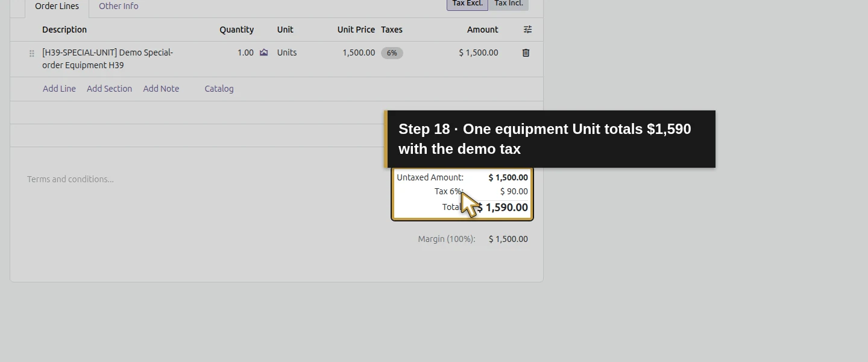The height and width of the screenshot is (362, 868).
Task: Switch to the Order Lines tab
Action: pos(57,6)
